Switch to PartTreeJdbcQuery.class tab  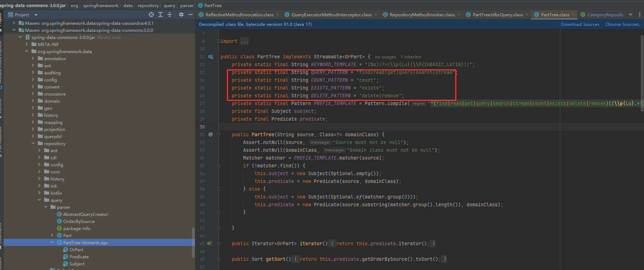[498, 15]
